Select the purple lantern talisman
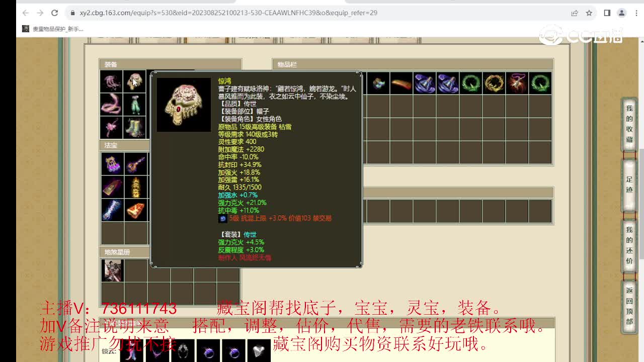The image size is (644, 362). [112, 164]
